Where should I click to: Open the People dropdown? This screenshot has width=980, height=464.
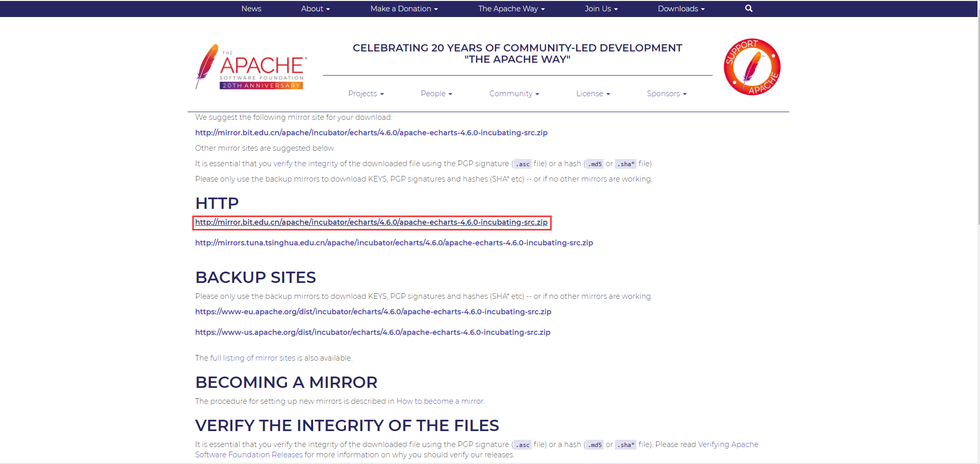click(437, 94)
